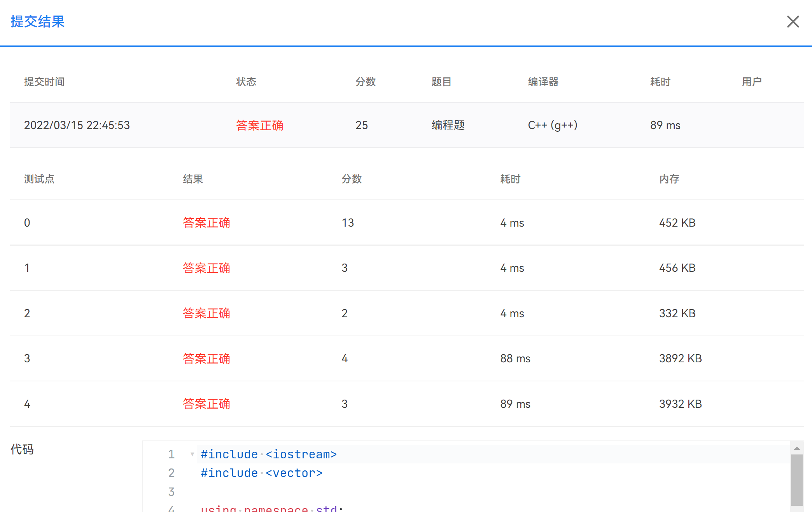Click the 提交时间 column header
The width and height of the screenshot is (812, 512).
[44, 82]
